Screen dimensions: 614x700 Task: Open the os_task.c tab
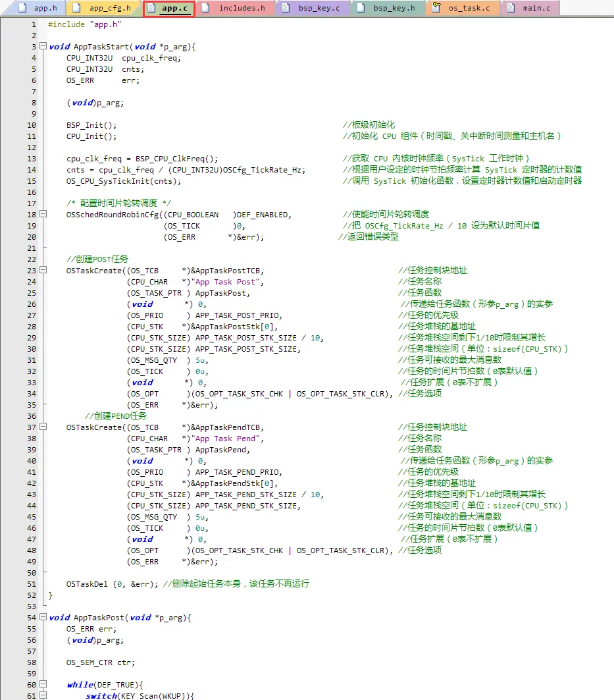point(469,8)
